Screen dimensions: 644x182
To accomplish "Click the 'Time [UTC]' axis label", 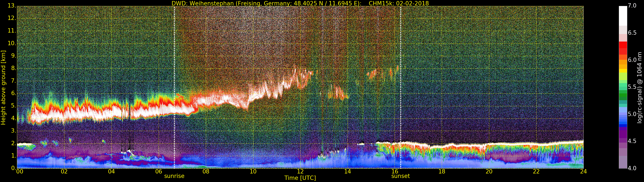I will click(300, 178).
